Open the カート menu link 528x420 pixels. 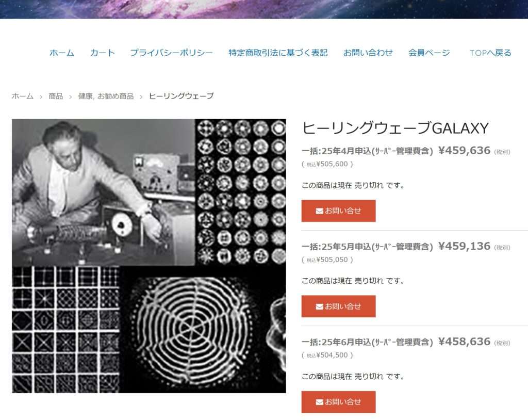[103, 53]
